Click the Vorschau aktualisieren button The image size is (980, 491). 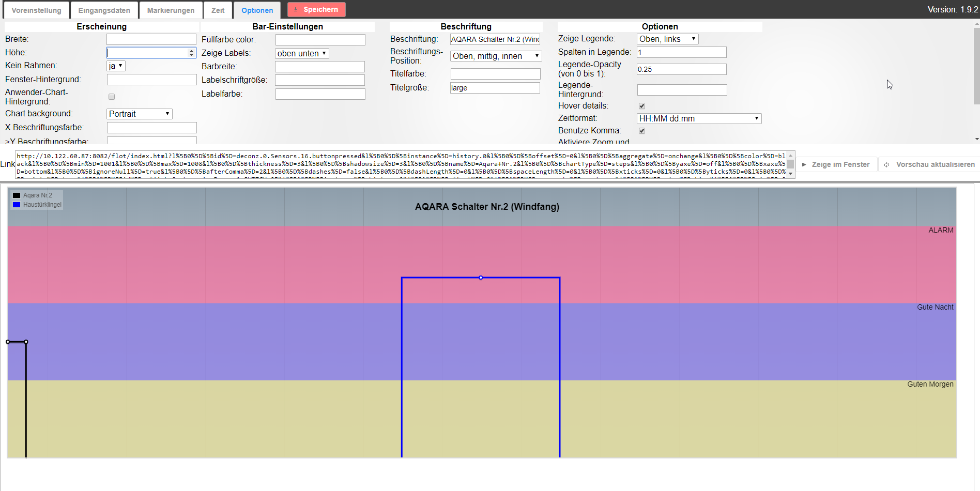(x=930, y=164)
